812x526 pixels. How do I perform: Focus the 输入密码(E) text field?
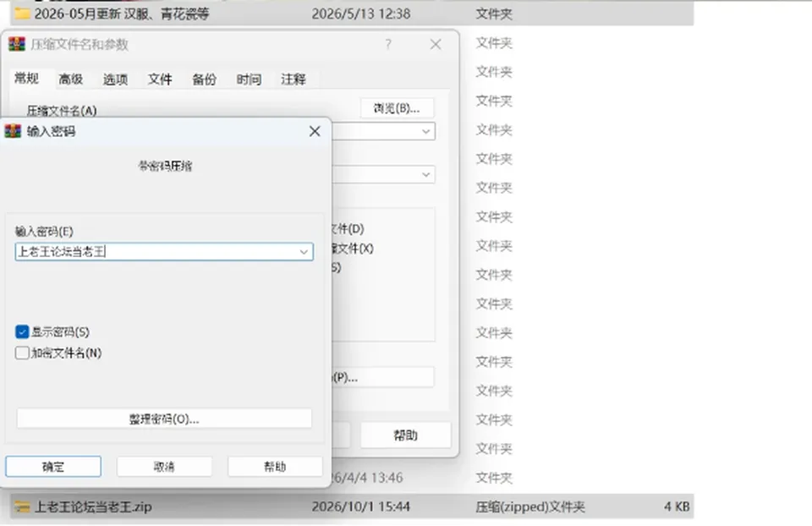tap(164, 252)
